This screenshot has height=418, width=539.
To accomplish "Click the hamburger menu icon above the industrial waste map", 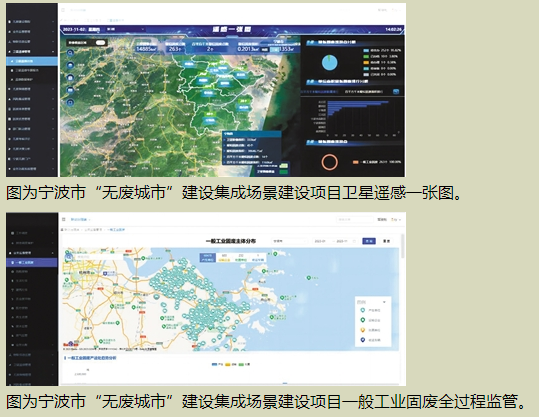I will [64, 219].
